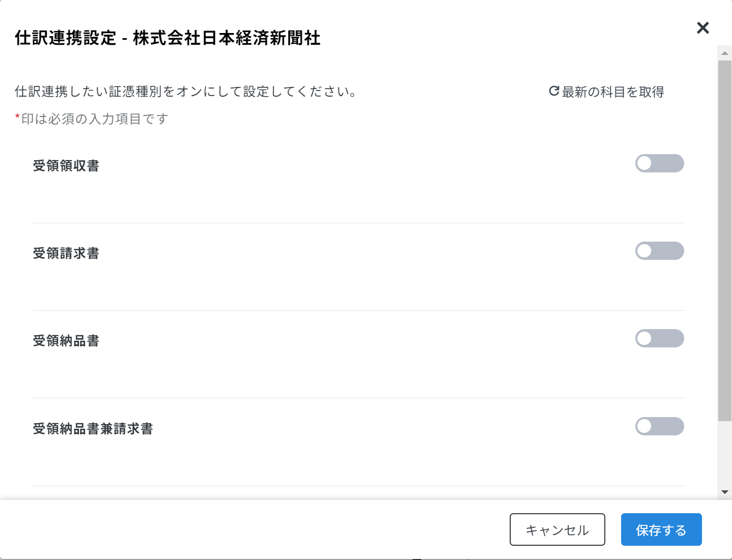
Task: Click the dialog title 仕訳連携設定 - 株式会社日本経済新聞社
Action: click(167, 38)
